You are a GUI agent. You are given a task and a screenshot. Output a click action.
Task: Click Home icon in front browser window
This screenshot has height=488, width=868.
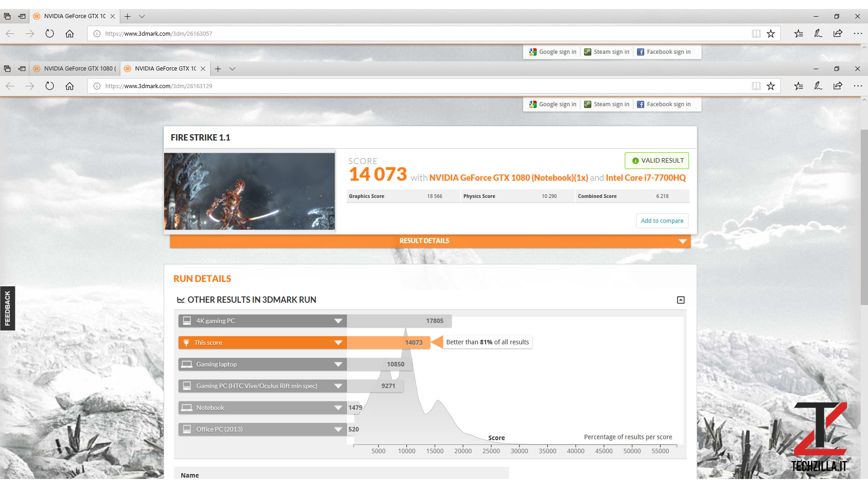tap(70, 86)
